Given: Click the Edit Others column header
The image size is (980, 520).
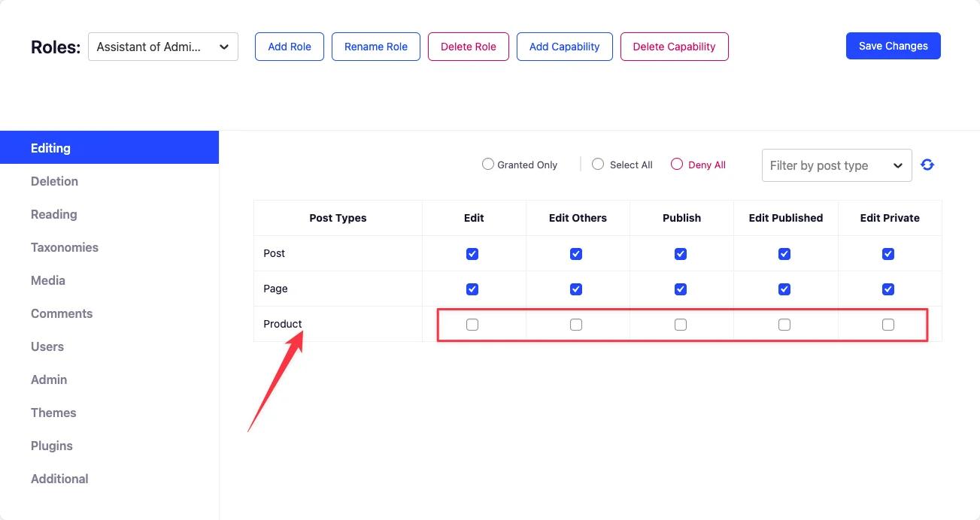Looking at the screenshot, I should (578, 218).
